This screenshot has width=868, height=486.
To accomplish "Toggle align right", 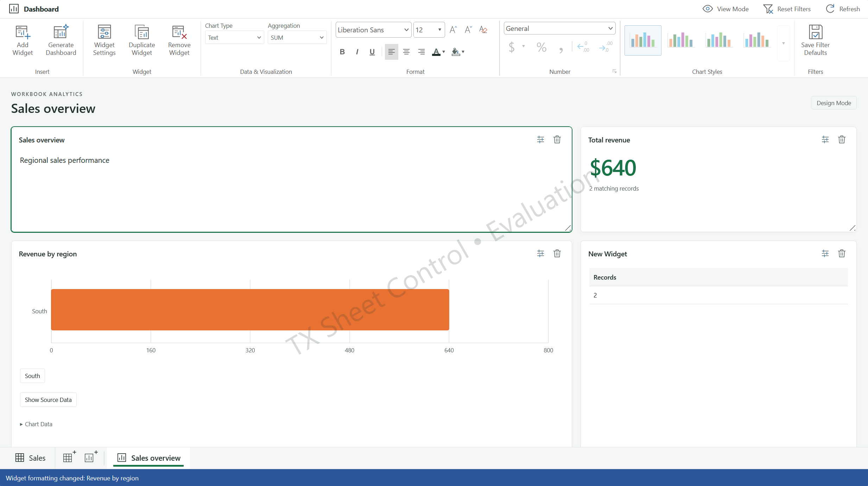I will (421, 52).
